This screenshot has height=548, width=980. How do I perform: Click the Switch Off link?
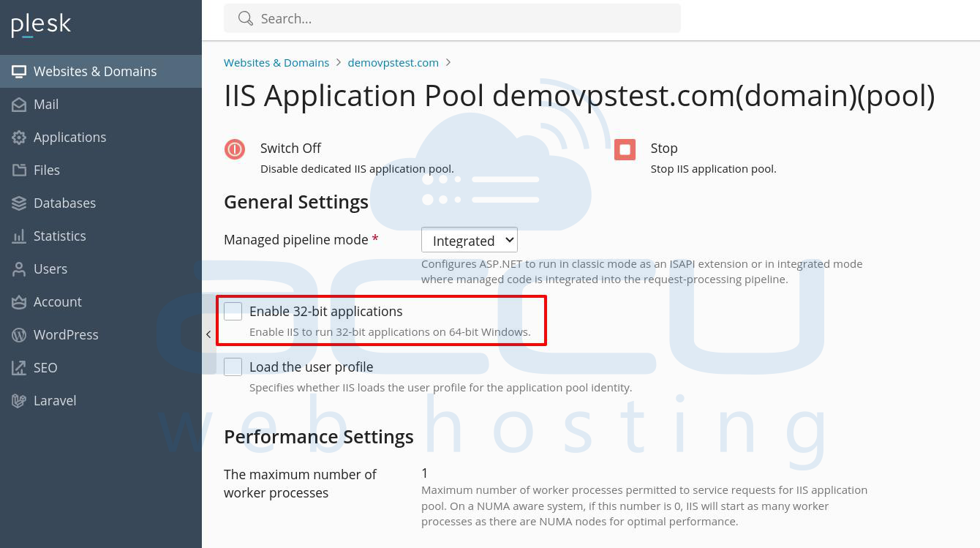coord(290,149)
